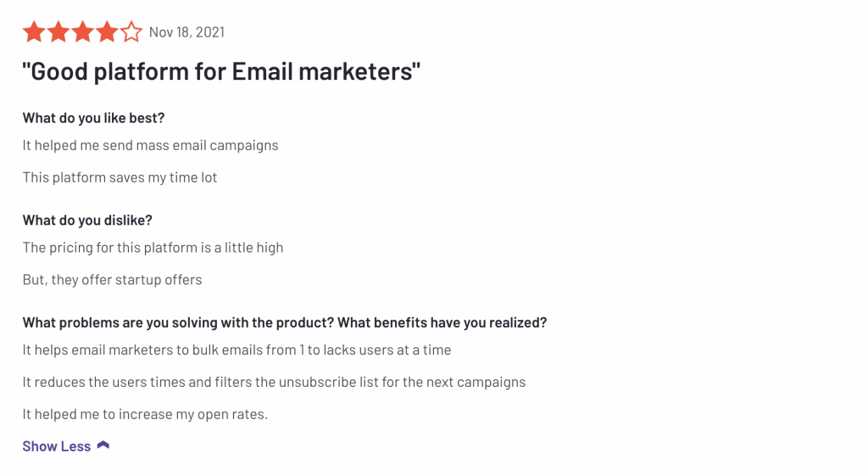The height and width of the screenshot is (476, 868).
Task: Click the sentence about pricing being high
Action: [x=153, y=248]
